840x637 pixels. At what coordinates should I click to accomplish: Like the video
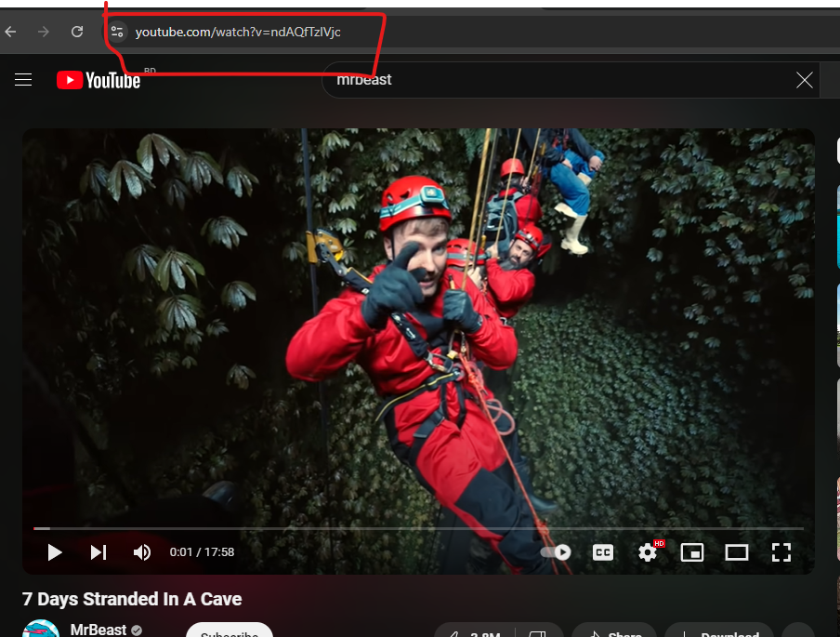(x=475, y=631)
